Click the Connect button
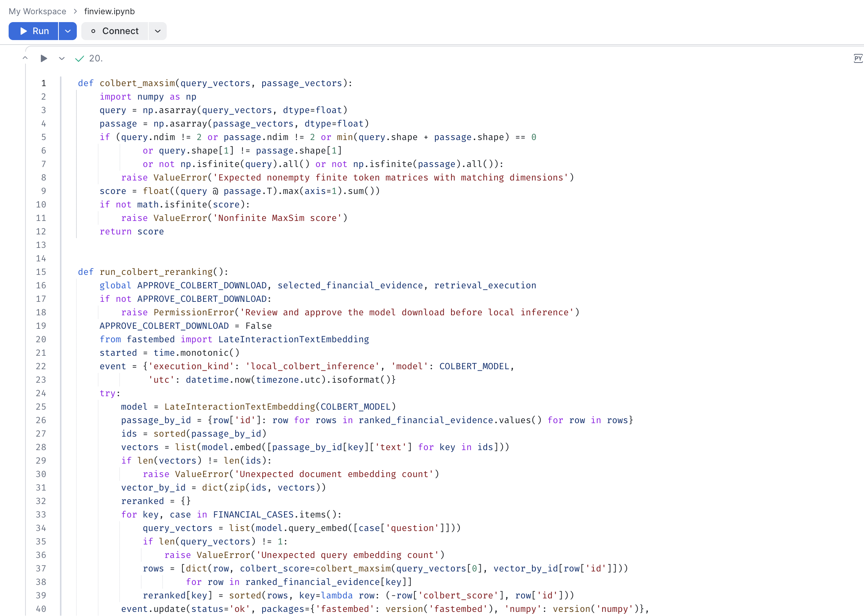The width and height of the screenshot is (864, 616). coord(115,31)
